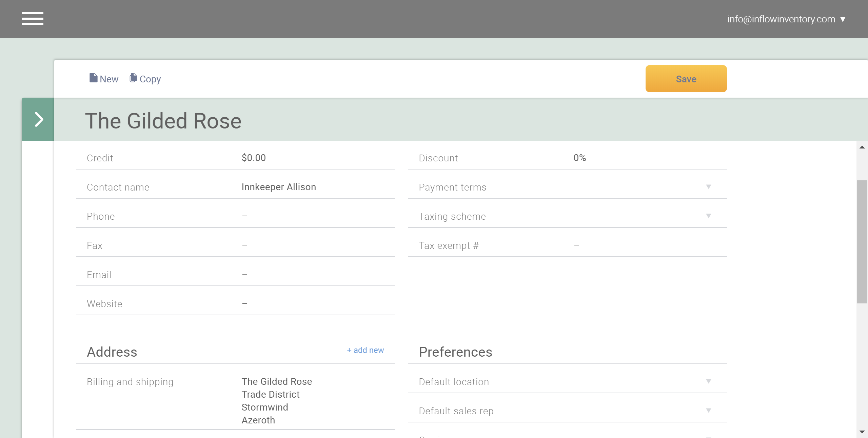Add a new address

click(x=365, y=350)
